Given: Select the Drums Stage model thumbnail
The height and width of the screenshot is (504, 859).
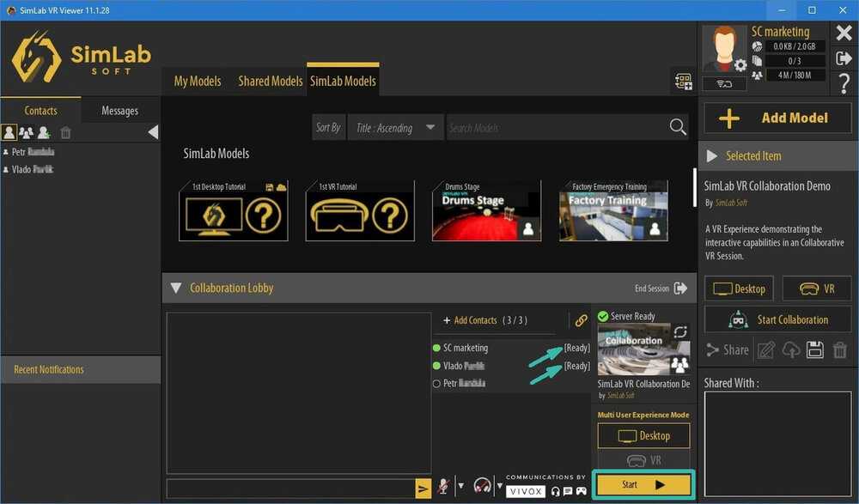Looking at the screenshot, I should pyautogui.click(x=486, y=211).
